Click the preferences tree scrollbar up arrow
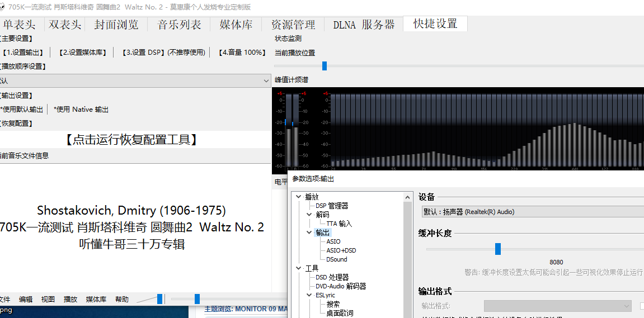The image size is (644, 318). [408, 197]
